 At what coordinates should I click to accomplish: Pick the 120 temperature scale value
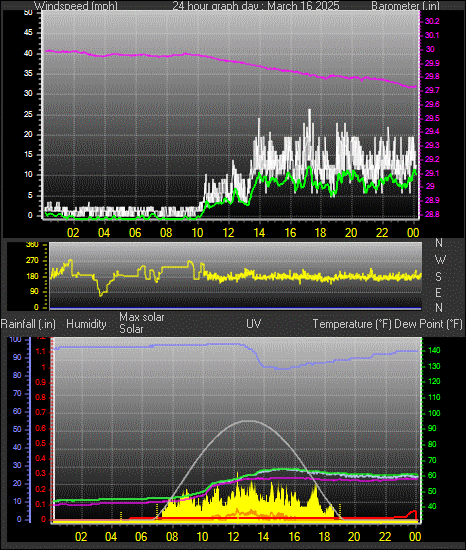coord(434,382)
